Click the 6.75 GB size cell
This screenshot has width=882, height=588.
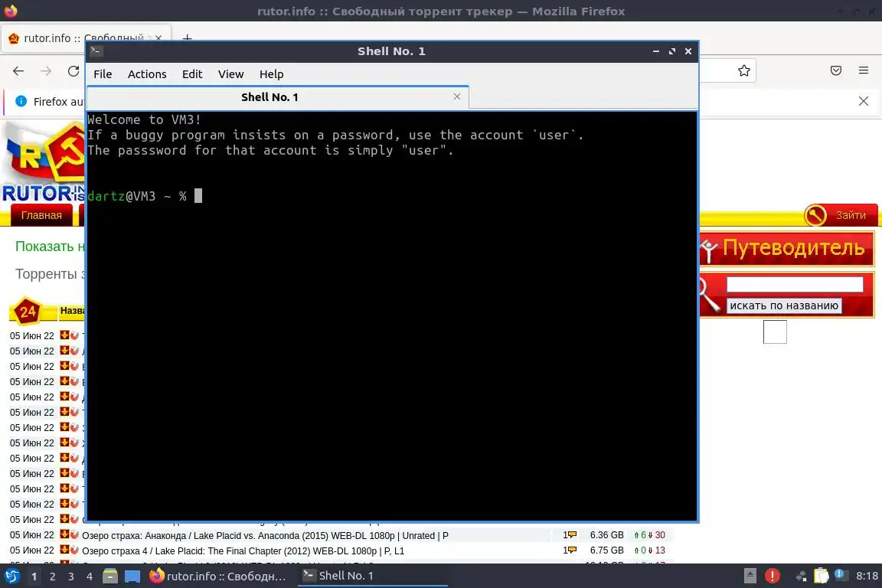[x=606, y=550]
